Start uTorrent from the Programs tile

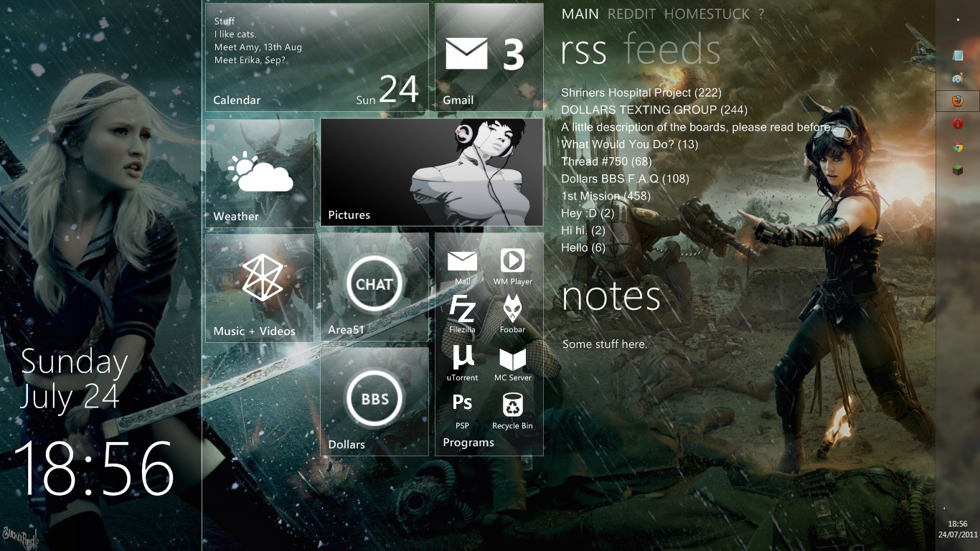click(x=463, y=362)
